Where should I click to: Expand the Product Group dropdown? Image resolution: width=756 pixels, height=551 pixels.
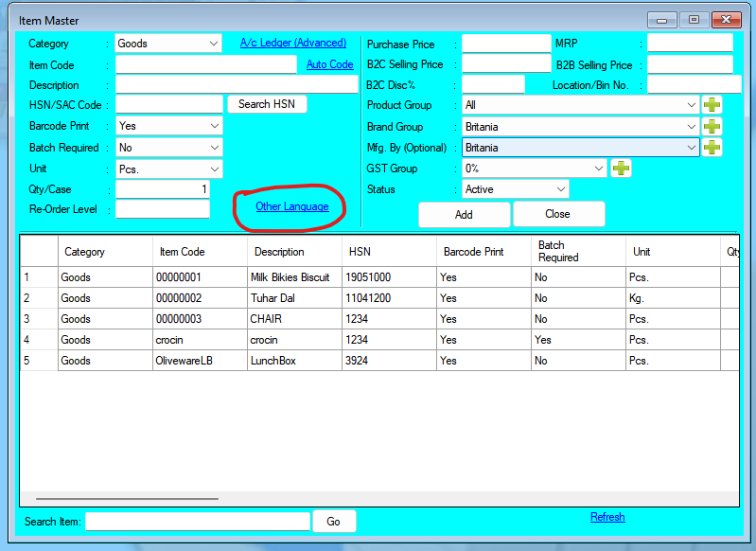click(x=581, y=105)
